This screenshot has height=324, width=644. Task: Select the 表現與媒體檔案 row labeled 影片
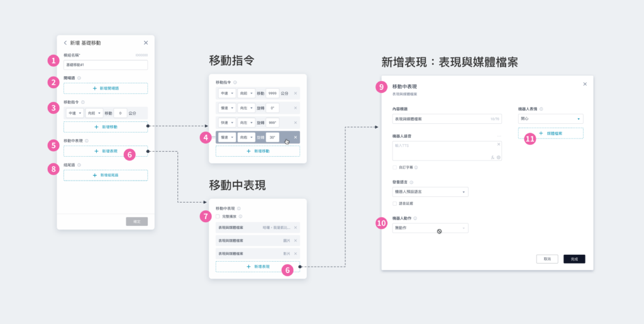coord(258,254)
